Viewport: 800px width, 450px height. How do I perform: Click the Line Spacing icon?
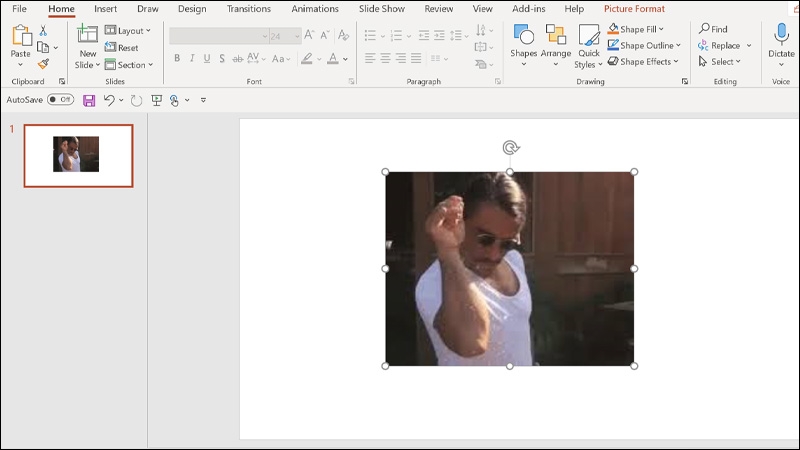pos(456,35)
